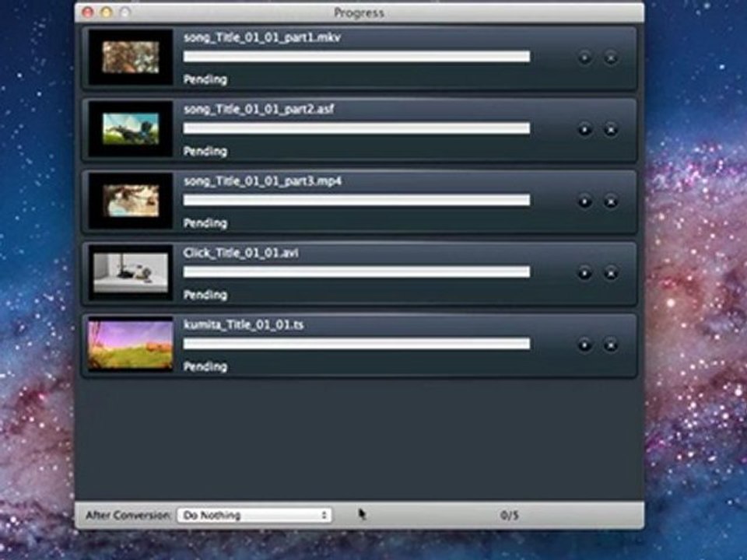Click the progress bar of song_Title_01_01_part1.mkv
The width and height of the screenshot is (747, 560).
(x=357, y=57)
